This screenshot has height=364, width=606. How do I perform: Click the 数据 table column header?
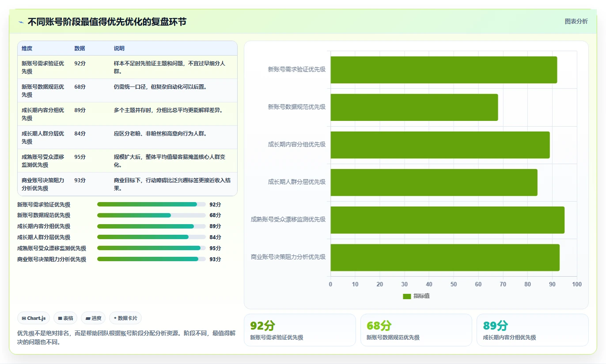tap(80, 49)
